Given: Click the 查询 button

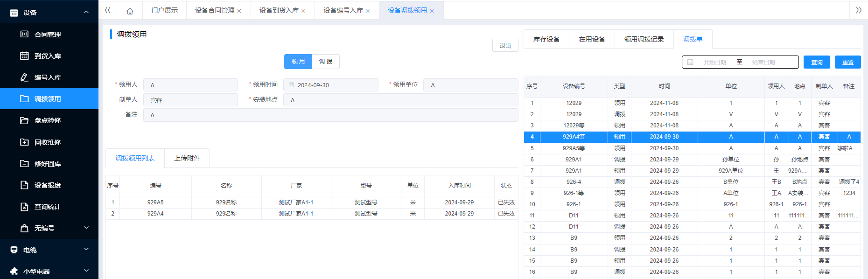Looking at the screenshot, I should [x=817, y=63].
